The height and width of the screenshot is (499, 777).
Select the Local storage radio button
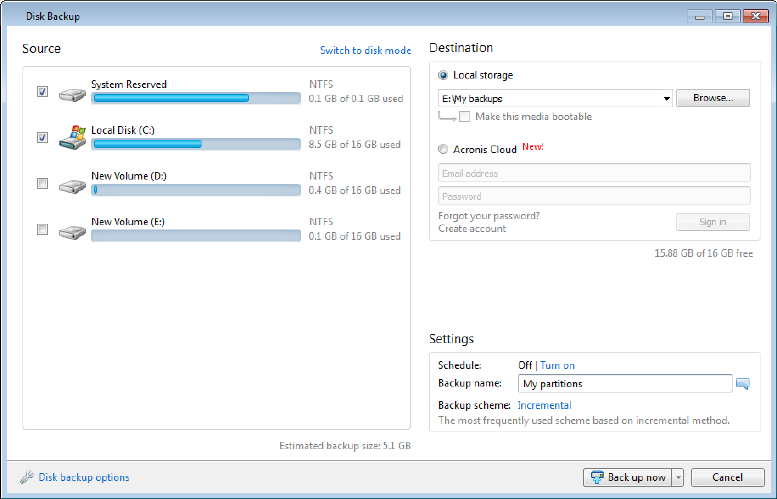click(444, 75)
